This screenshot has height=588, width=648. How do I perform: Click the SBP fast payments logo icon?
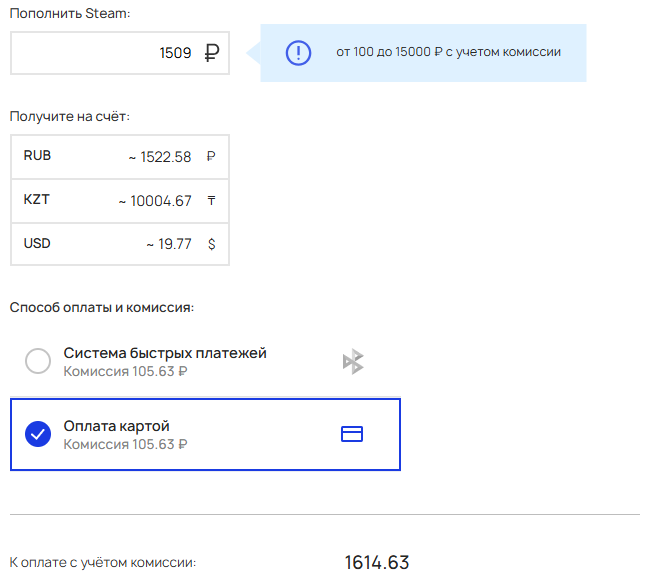point(353,362)
